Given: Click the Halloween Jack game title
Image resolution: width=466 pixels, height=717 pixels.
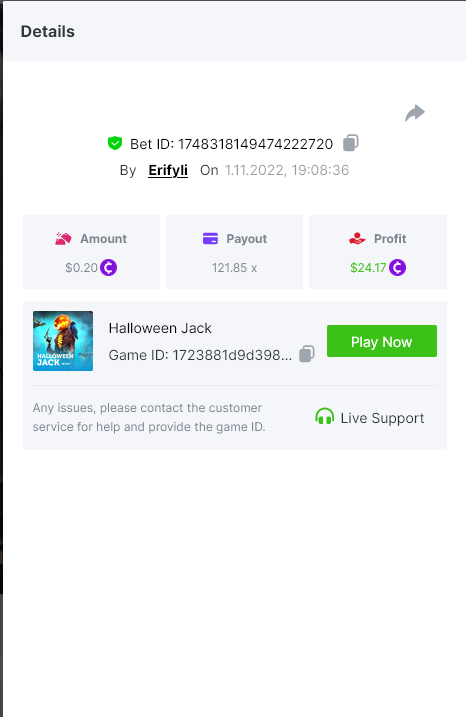Looking at the screenshot, I should pos(160,328).
